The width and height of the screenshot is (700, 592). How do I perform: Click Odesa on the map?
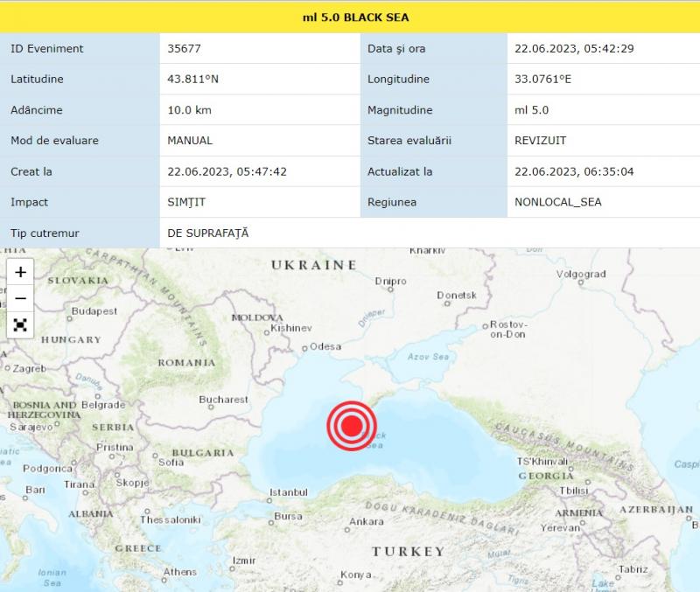pyautogui.click(x=325, y=346)
